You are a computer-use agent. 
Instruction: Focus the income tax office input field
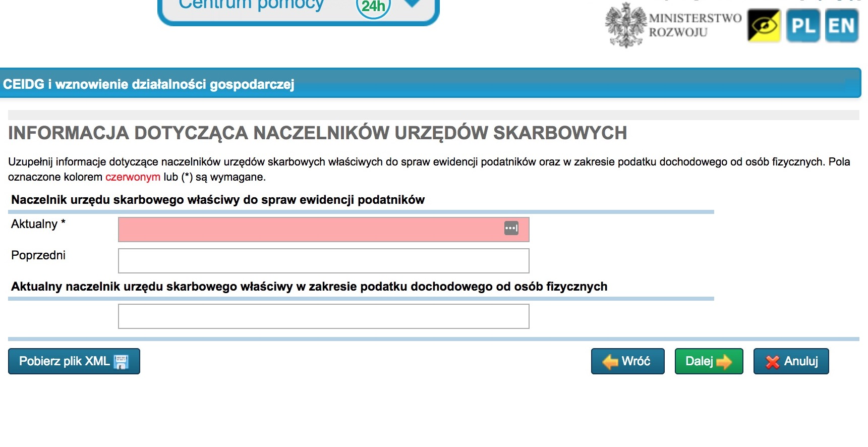(x=324, y=316)
